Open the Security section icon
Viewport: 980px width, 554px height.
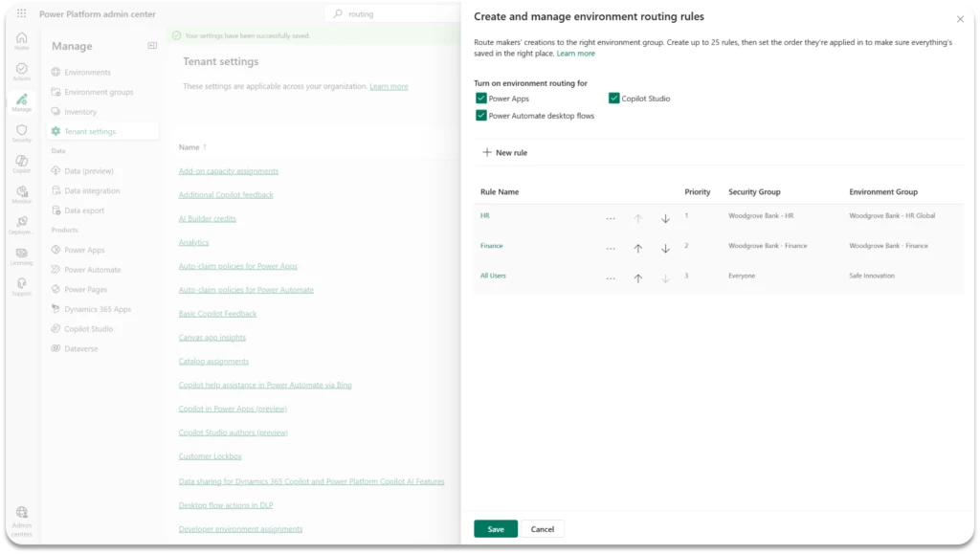(x=21, y=132)
